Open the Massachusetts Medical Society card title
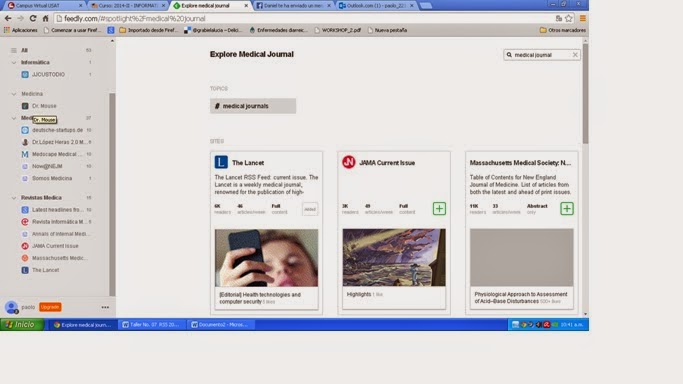This screenshot has height=384, width=683. click(x=520, y=162)
